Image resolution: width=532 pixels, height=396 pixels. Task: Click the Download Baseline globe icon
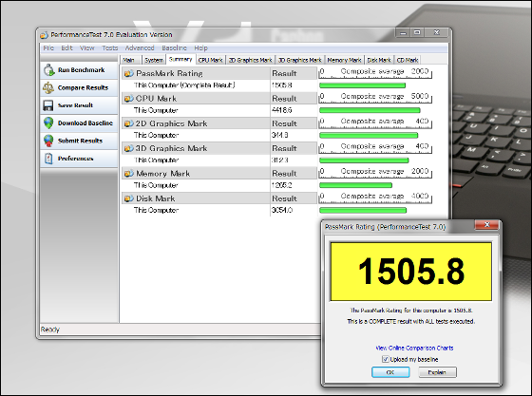point(48,123)
